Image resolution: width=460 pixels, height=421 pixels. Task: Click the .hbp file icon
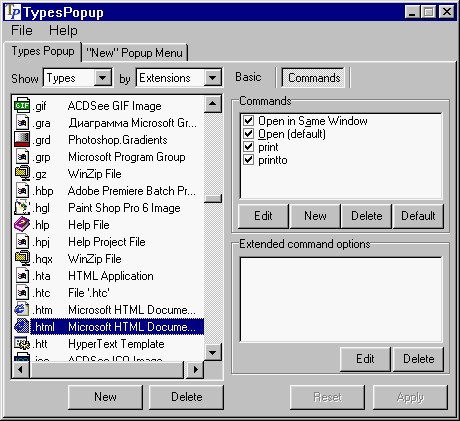22,191
